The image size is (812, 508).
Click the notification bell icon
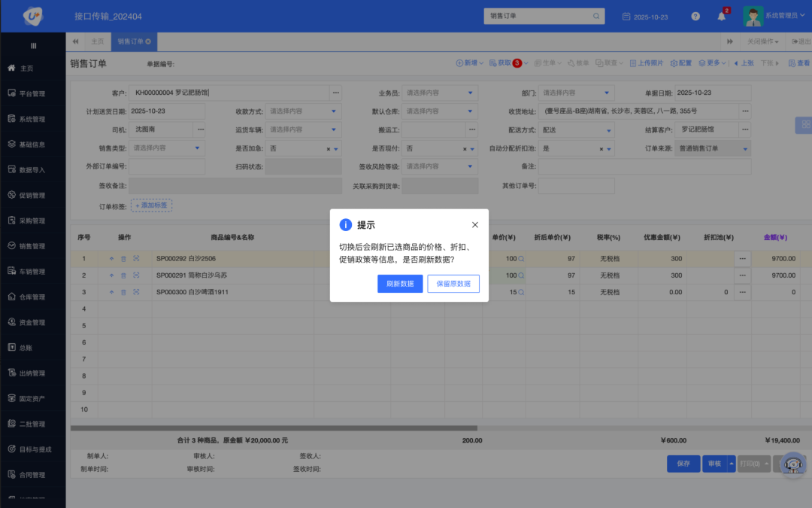(722, 16)
